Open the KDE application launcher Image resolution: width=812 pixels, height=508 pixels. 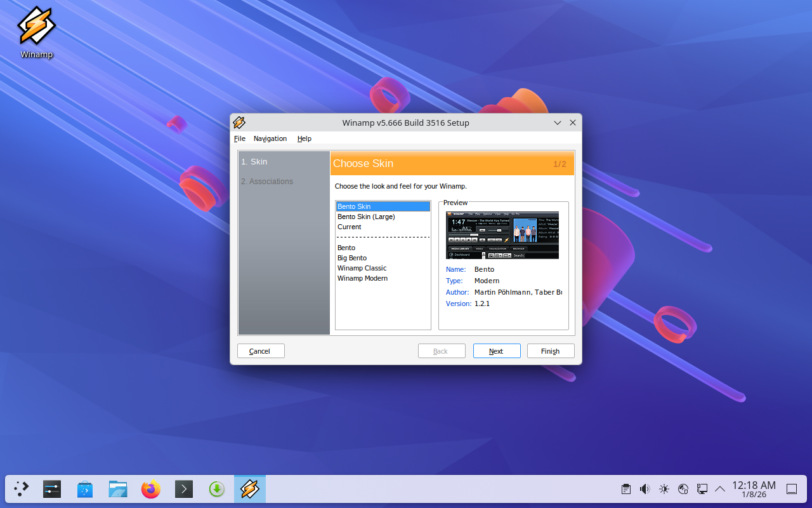22,489
